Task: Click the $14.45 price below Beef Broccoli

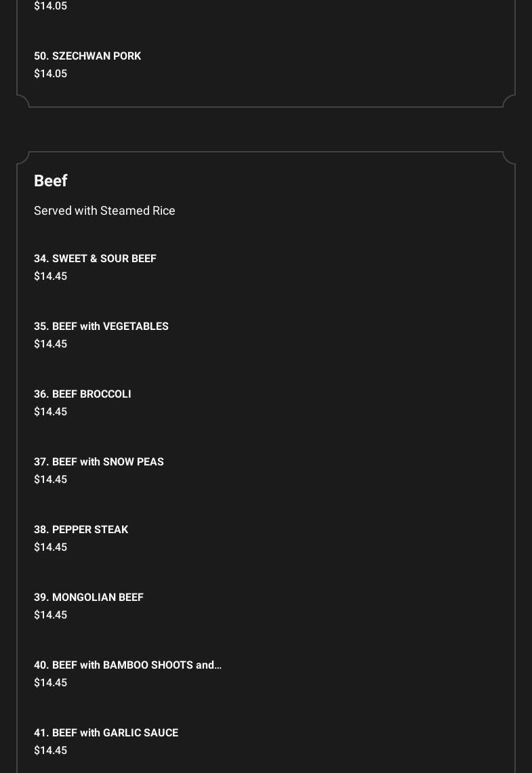Action: [x=51, y=412]
